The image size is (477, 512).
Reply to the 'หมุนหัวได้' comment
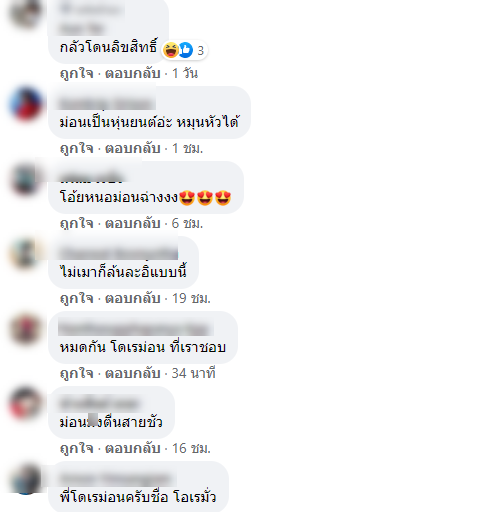pyautogui.click(x=133, y=148)
